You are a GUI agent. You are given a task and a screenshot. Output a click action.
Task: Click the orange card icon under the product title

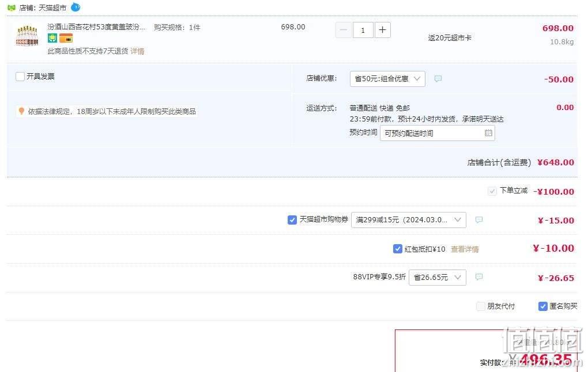click(x=66, y=38)
